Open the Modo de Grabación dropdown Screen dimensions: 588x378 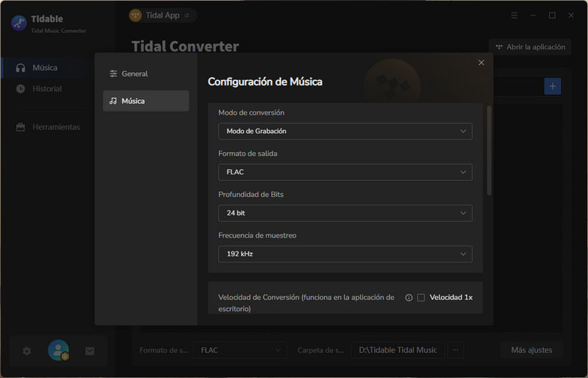pyautogui.click(x=345, y=131)
